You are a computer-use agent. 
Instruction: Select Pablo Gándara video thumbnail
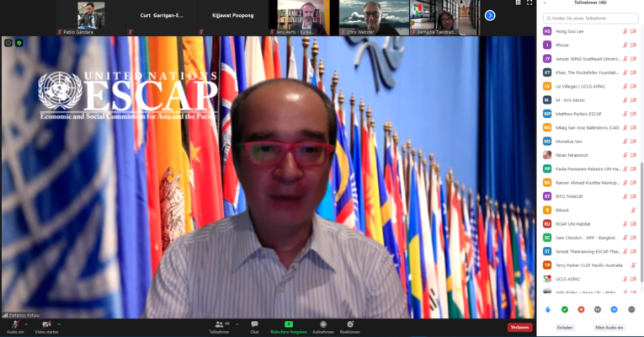click(x=91, y=17)
